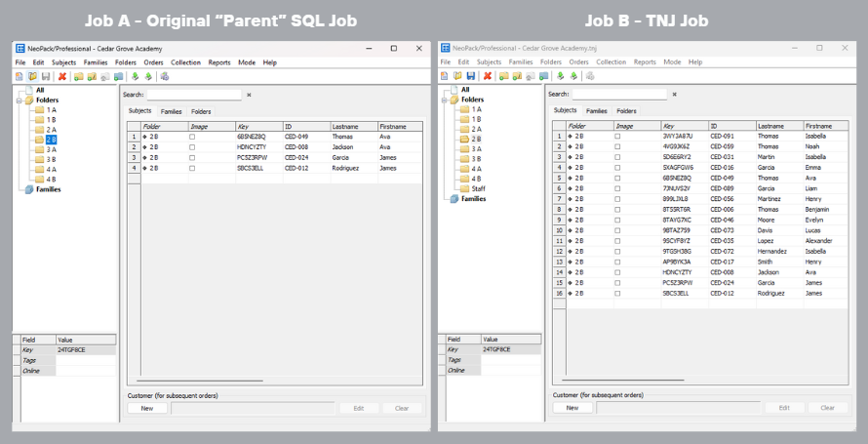Select the All node in Job A tree
This screenshot has width=868, height=444.
[x=40, y=90]
